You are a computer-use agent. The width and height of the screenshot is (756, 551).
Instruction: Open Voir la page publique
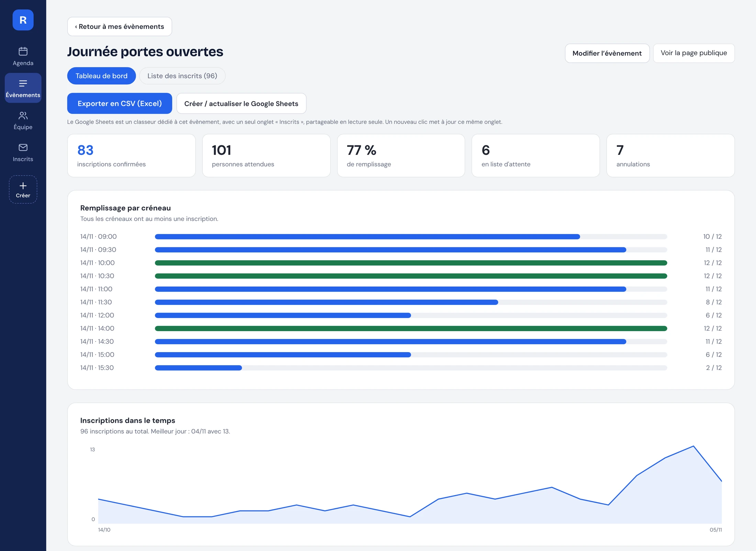point(694,53)
